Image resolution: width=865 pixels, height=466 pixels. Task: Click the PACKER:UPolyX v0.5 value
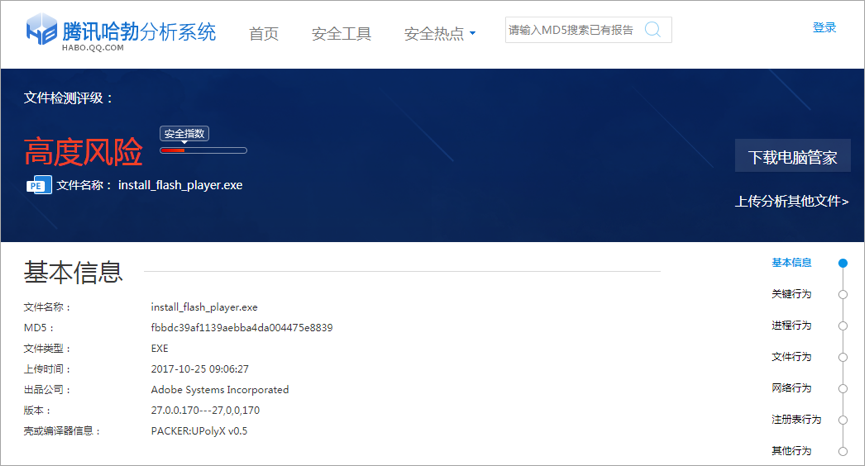199,431
